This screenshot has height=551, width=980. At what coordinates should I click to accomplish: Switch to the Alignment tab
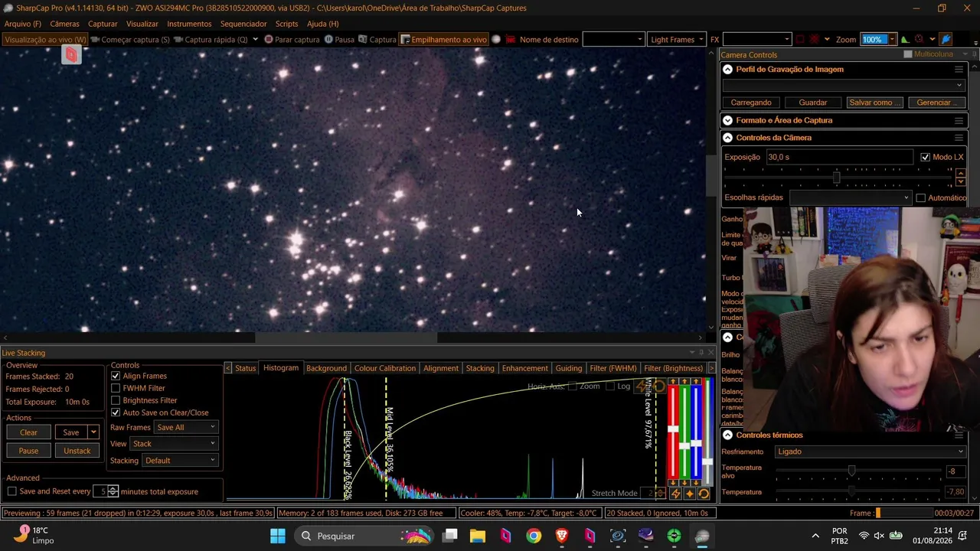coord(441,368)
